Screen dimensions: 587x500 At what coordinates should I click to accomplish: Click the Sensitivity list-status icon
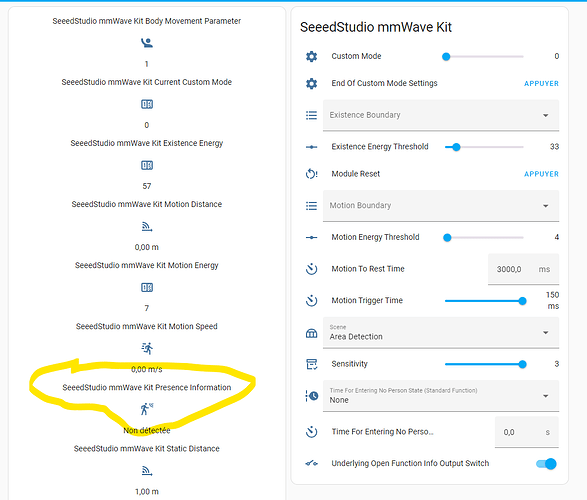(x=311, y=364)
